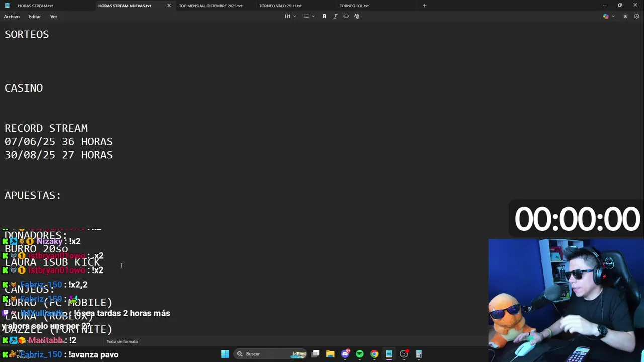Viewport: 644px width, 362px height.
Task: Open the Copilot icon in Notepad
Action: (606, 16)
